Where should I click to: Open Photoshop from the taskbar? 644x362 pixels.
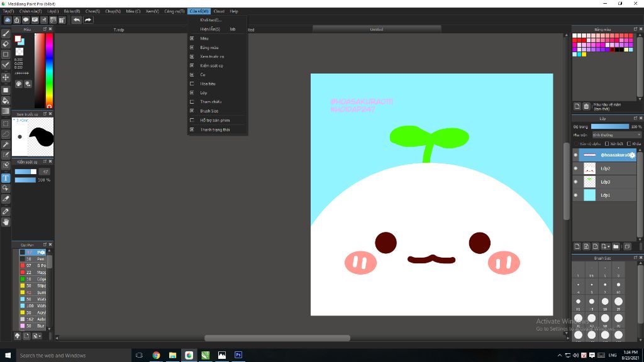tap(238, 355)
